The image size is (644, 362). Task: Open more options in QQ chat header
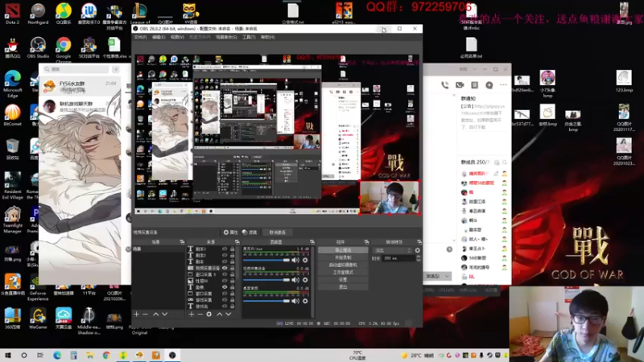coord(504,85)
